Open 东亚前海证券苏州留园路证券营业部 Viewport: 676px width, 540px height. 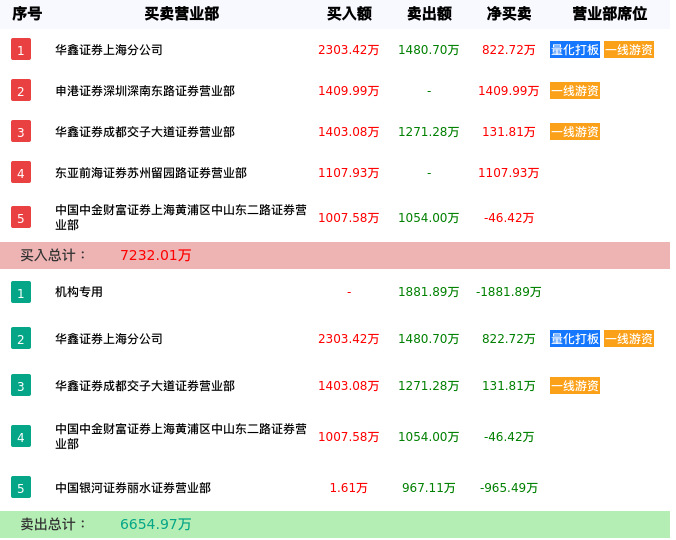pos(151,173)
